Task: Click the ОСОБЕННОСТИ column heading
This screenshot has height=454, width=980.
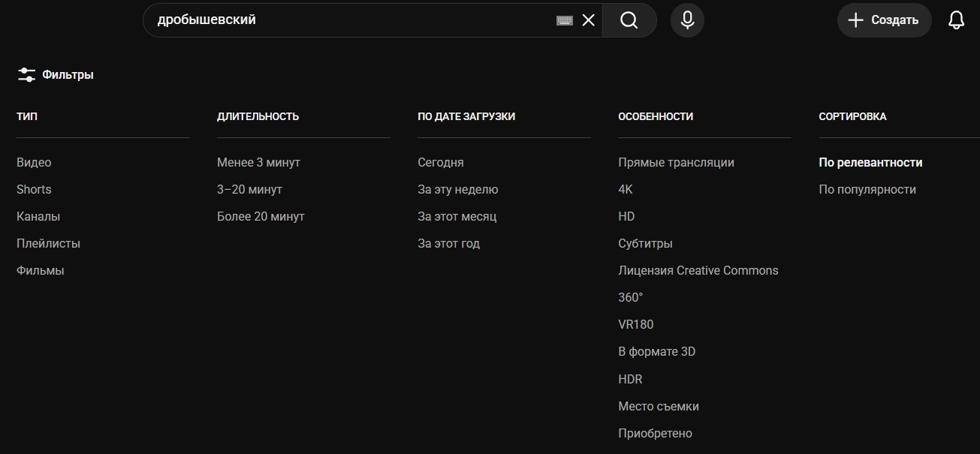Action: 656,116
